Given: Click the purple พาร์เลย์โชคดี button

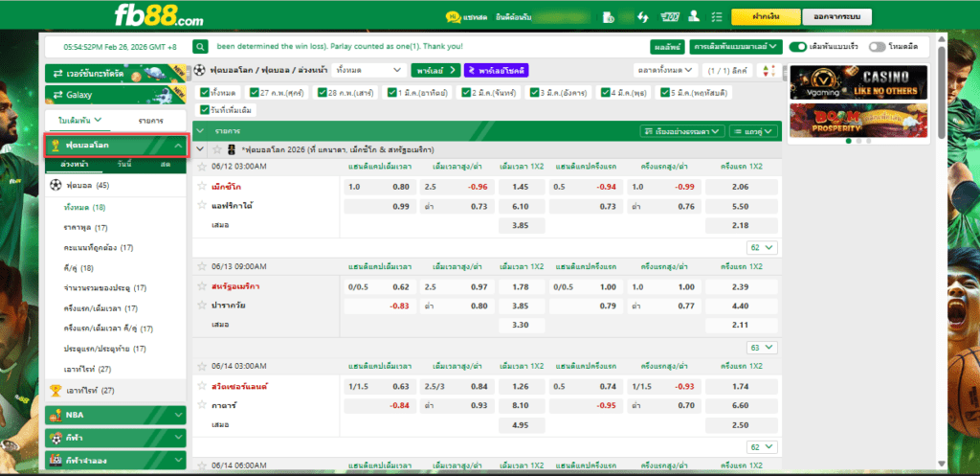Looking at the screenshot, I should (x=497, y=70).
